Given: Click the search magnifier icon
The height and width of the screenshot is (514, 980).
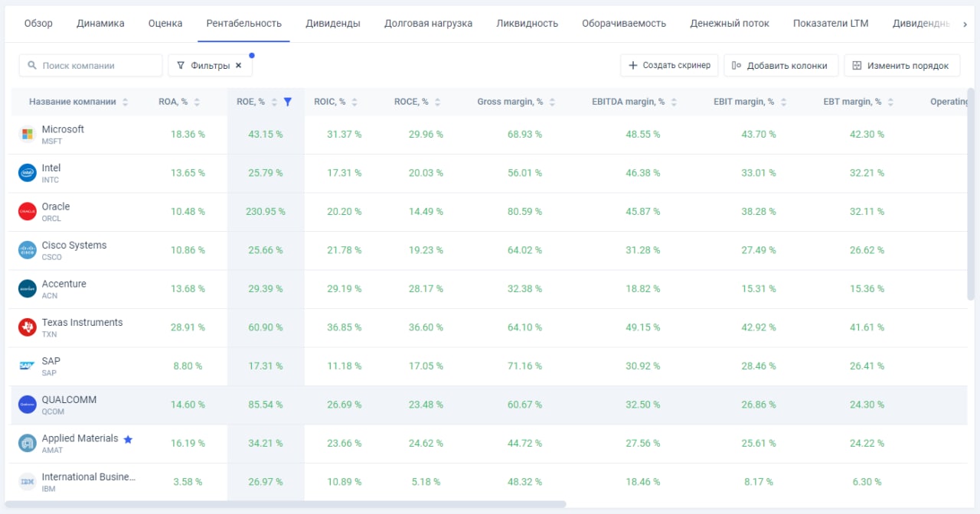Looking at the screenshot, I should (32, 66).
